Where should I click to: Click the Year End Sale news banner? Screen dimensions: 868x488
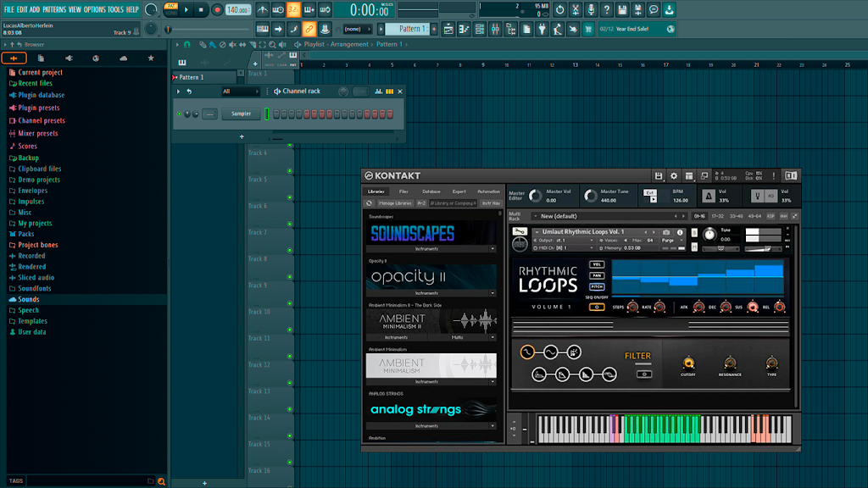coord(637,29)
